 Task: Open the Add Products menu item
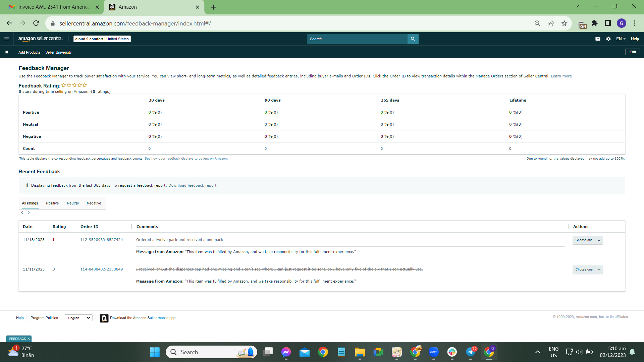click(29, 52)
